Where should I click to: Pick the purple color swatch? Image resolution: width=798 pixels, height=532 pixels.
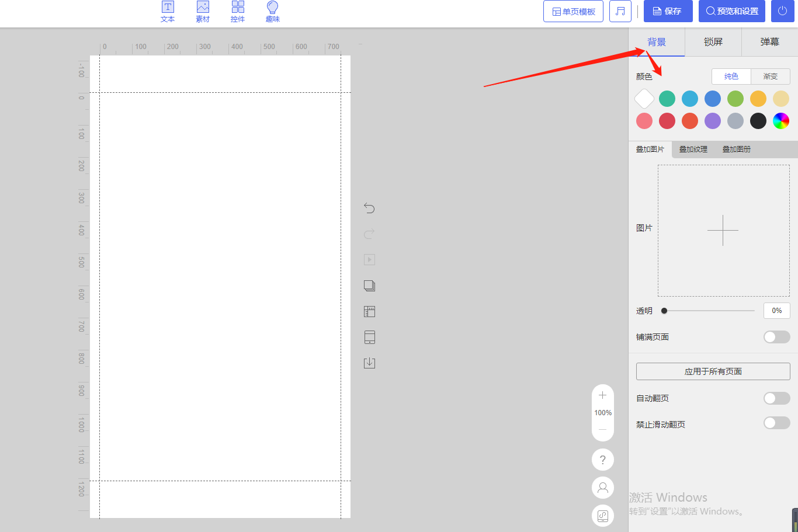coord(713,121)
